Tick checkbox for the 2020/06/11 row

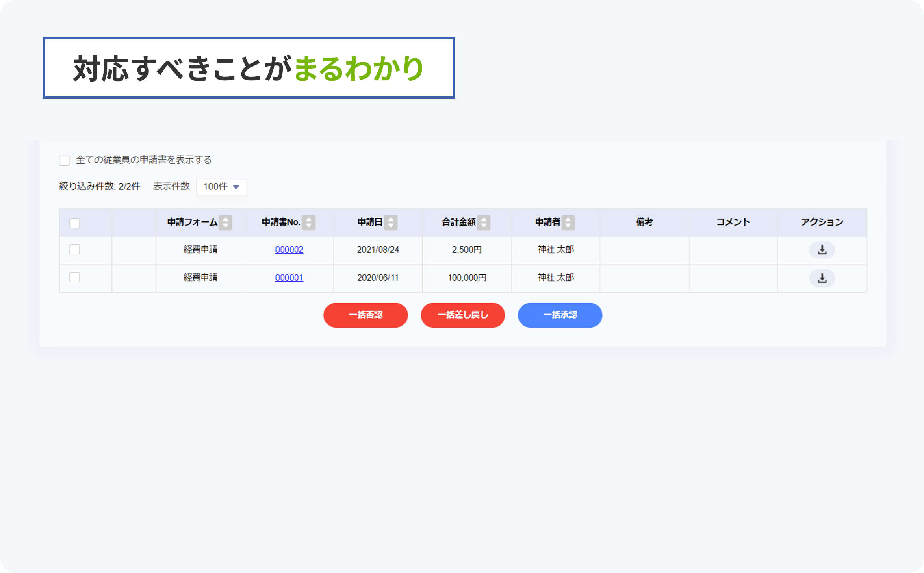(x=75, y=277)
